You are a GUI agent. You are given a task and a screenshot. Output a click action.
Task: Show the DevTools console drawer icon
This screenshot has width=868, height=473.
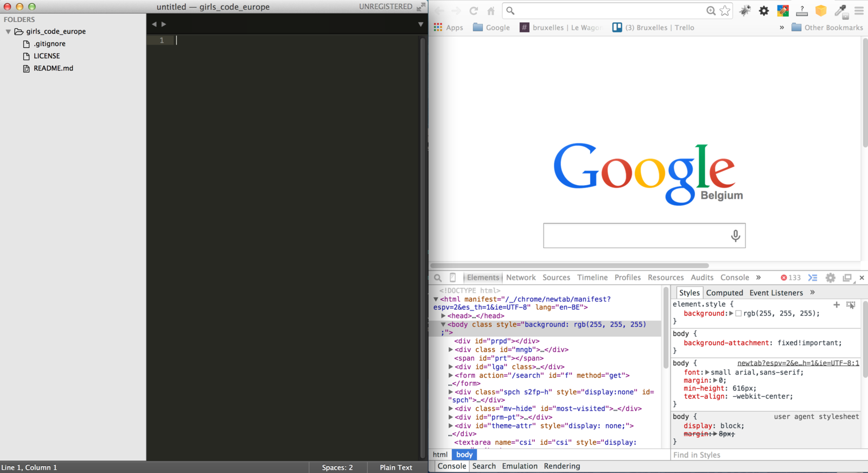coord(813,278)
